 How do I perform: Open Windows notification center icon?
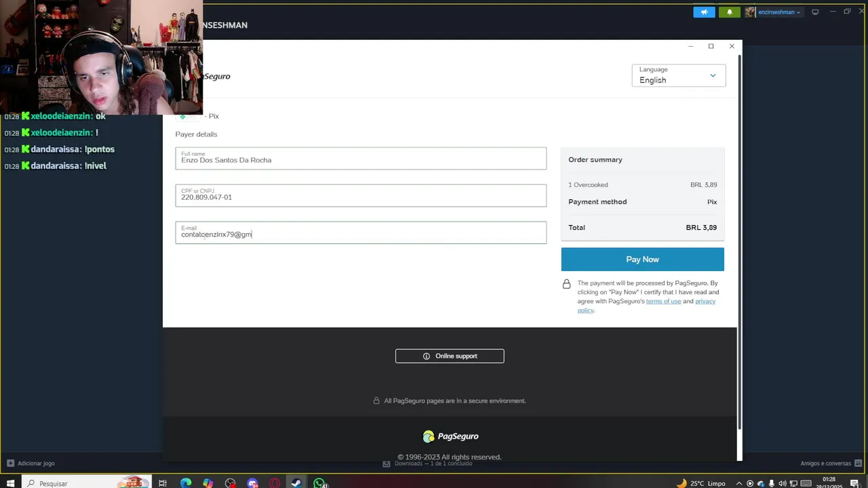[x=854, y=483]
